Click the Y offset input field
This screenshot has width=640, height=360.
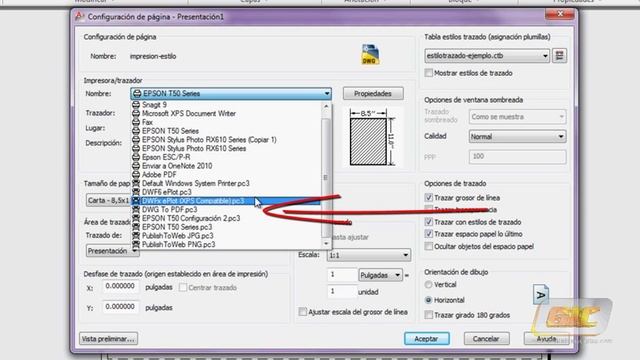pyautogui.click(x=120, y=307)
